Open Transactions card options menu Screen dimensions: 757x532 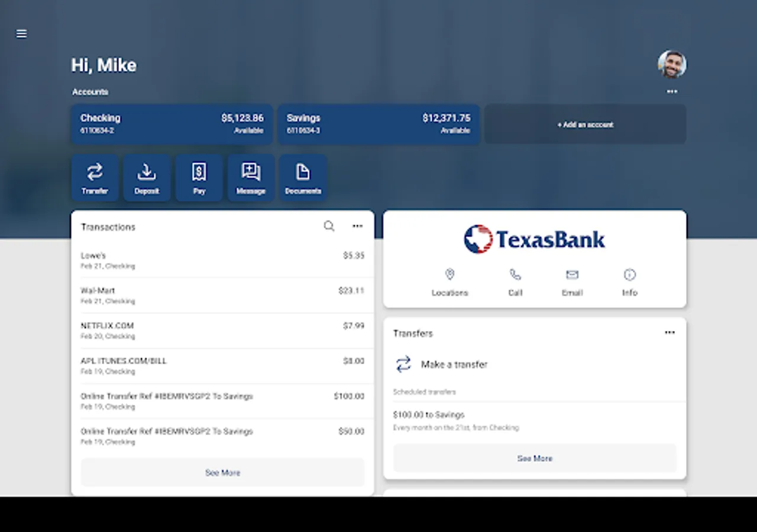click(358, 226)
